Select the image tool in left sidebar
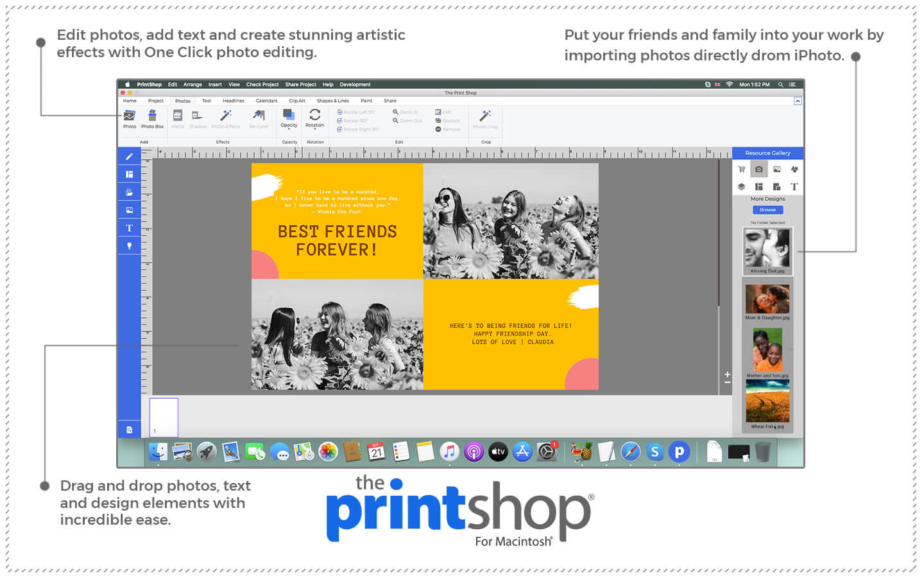Screen dimensions: 924x578 tap(130, 210)
